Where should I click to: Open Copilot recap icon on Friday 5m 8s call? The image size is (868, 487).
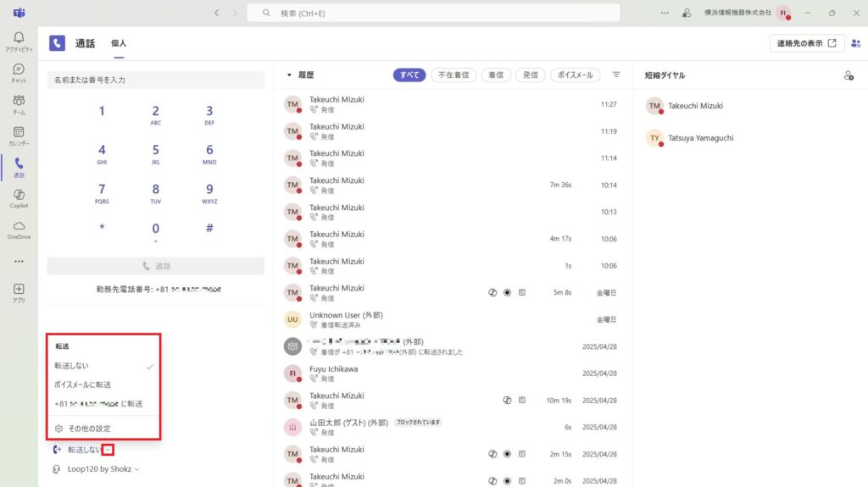(492, 292)
